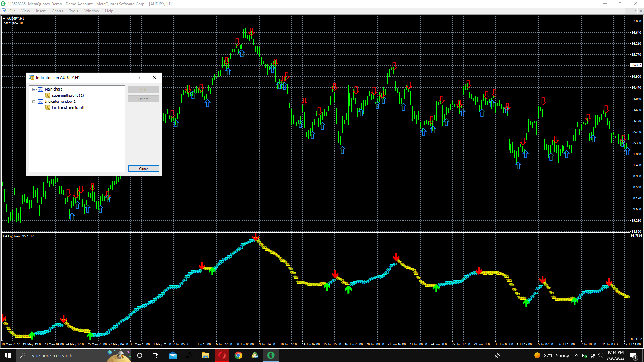Open Google Chrome from the taskbar
This screenshot has height=362, width=644.
238,355
